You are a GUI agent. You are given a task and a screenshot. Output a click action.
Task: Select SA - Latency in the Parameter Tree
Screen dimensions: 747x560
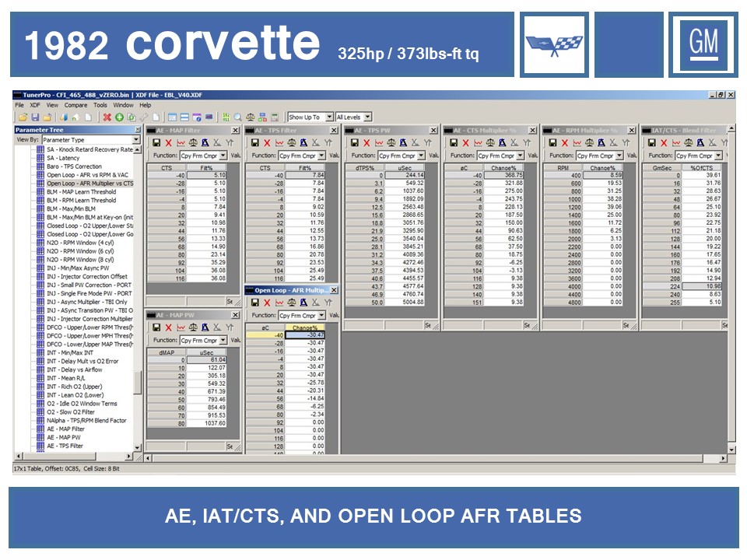[x=63, y=158]
